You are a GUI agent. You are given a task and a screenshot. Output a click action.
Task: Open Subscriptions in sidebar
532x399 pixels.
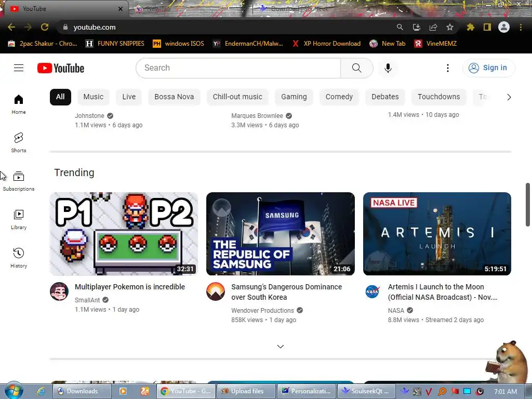[x=19, y=181]
